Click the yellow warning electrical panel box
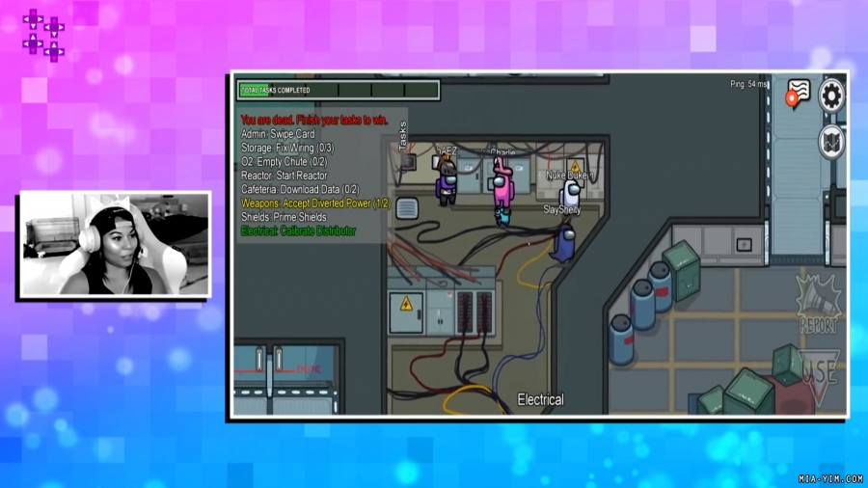This screenshot has height=488, width=868. click(406, 312)
